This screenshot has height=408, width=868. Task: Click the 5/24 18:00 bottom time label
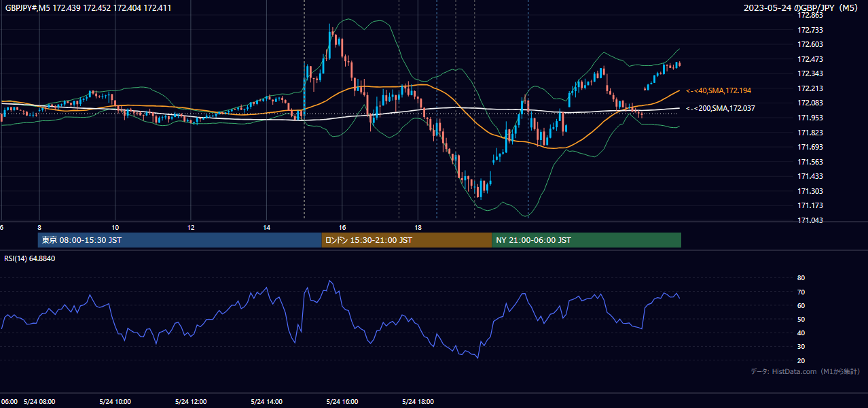click(x=418, y=402)
